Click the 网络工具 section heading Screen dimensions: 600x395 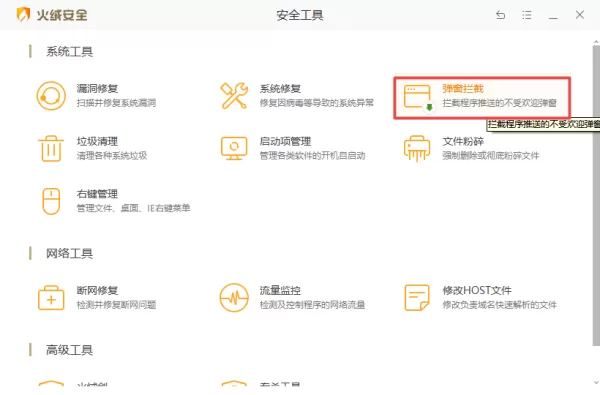[x=69, y=253]
